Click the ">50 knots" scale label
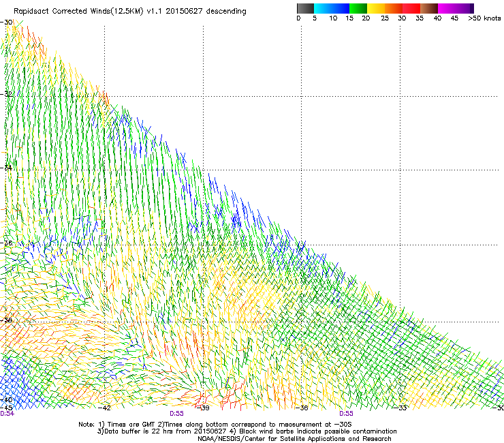Viewport: 504px width, 443px height. pyautogui.click(x=484, y=18)
